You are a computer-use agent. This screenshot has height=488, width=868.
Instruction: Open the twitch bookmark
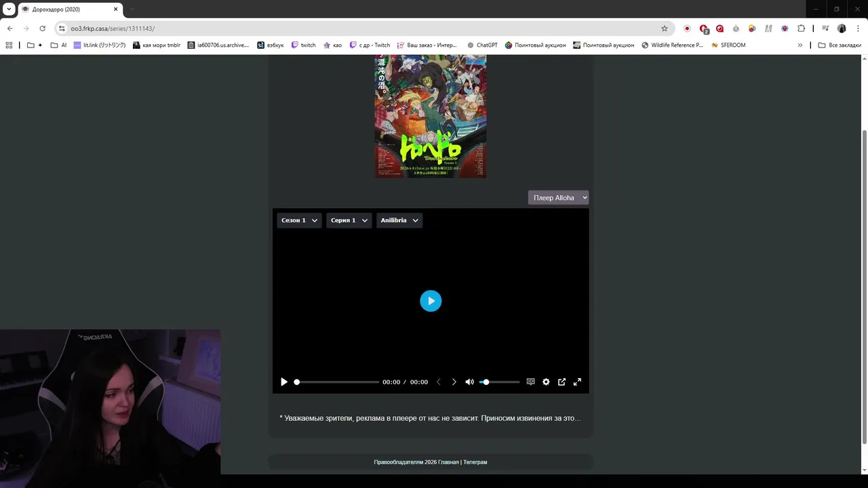click(x=303, y=45)
